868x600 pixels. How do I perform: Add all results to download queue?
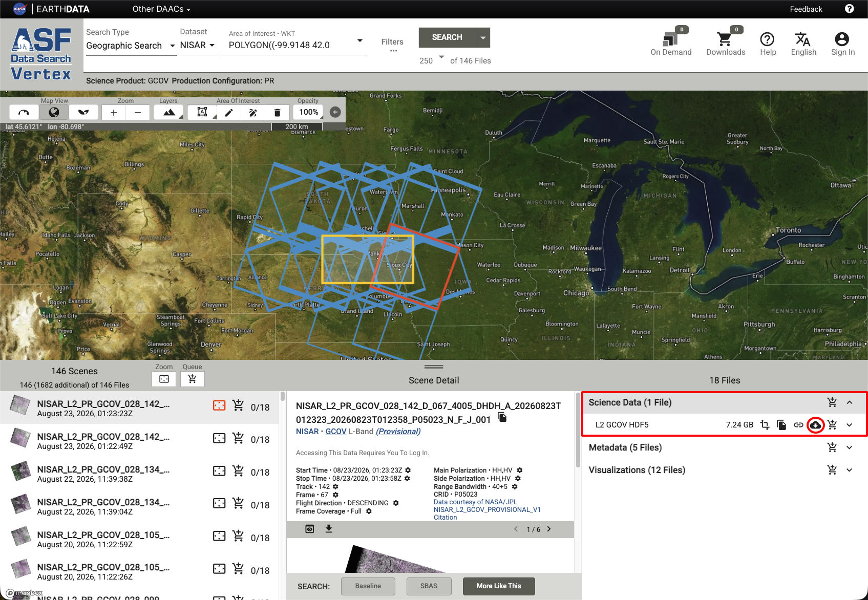coord(192,379)
